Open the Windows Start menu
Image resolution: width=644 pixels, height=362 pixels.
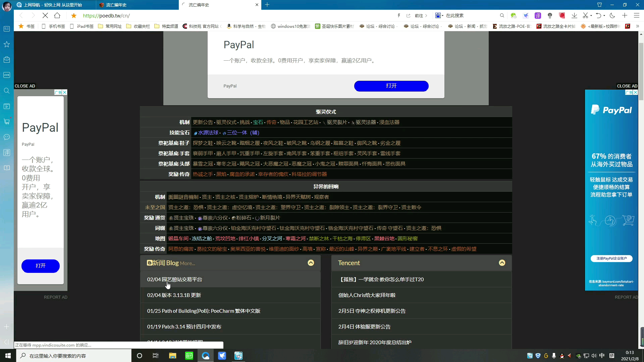[8, 356]
